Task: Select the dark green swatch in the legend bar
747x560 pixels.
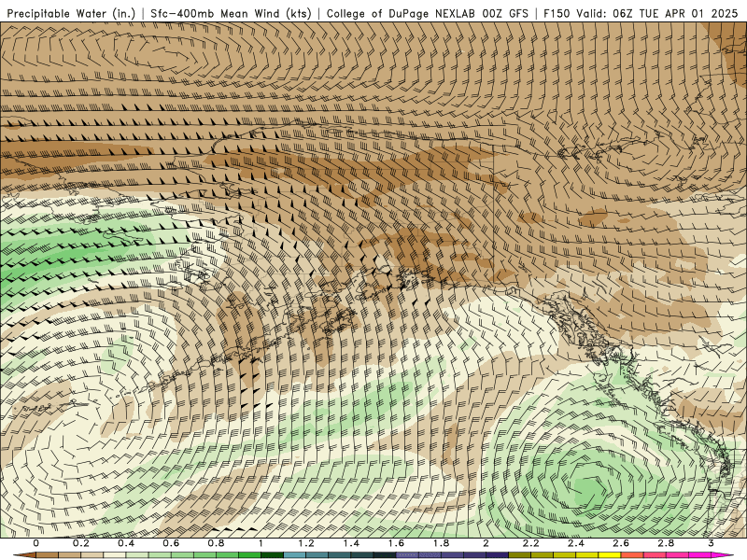Action: tap(272, 555)
